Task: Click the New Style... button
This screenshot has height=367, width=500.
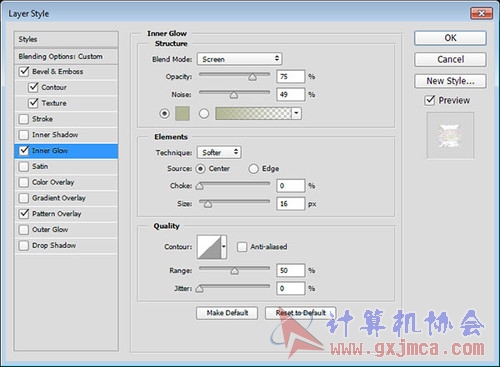Action: point(450,81)
